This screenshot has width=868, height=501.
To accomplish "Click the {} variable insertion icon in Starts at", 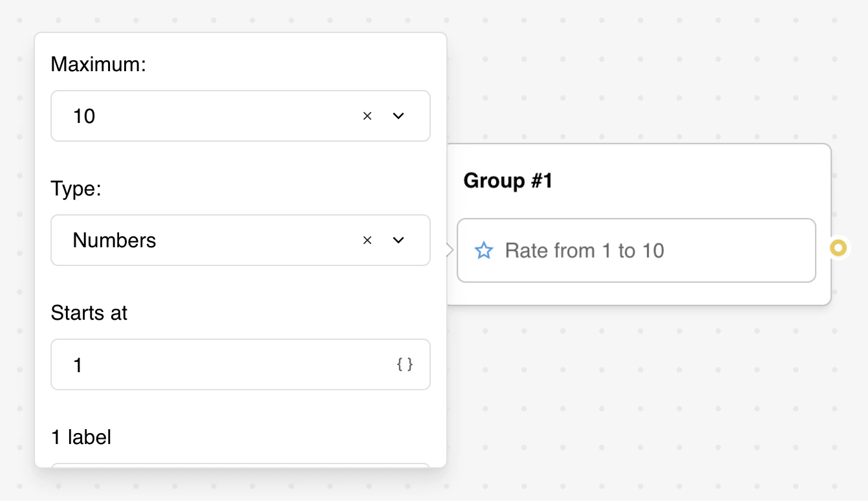I will click(405, 364).
